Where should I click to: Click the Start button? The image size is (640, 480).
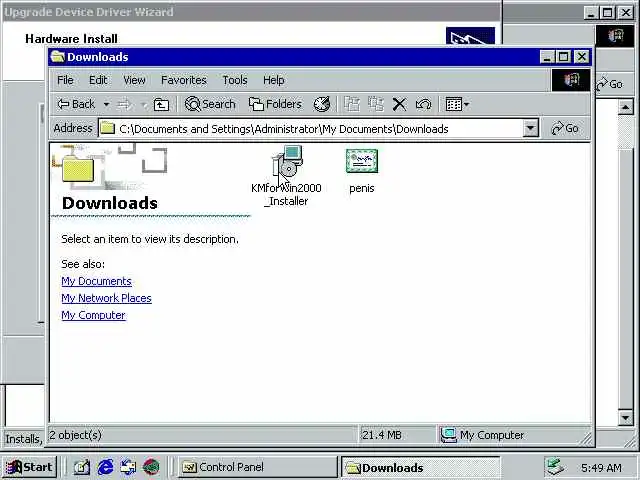point(29,467)
